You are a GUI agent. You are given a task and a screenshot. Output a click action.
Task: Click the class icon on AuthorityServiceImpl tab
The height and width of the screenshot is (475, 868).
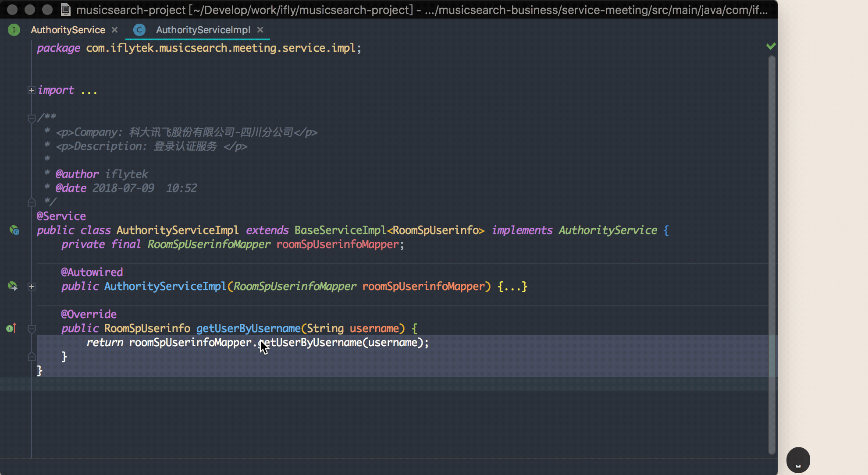(139, 30)
